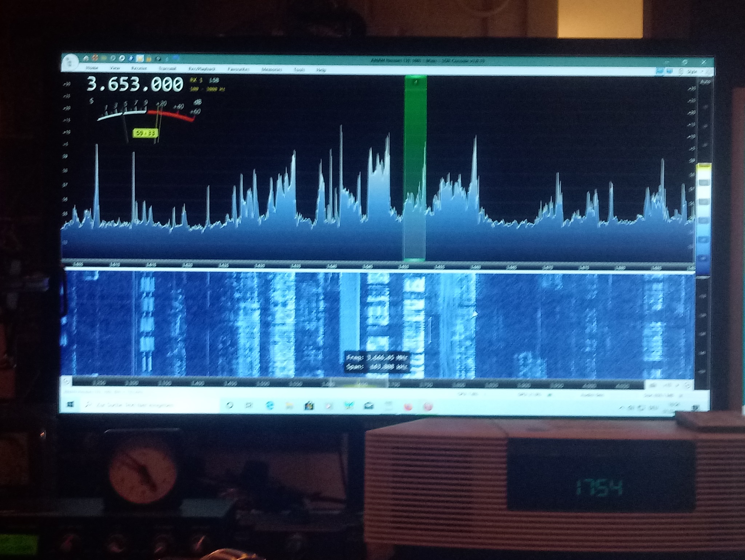Click the highlighted yellow quick toolbar icon

pyautogui.click(x=140, y=59)
